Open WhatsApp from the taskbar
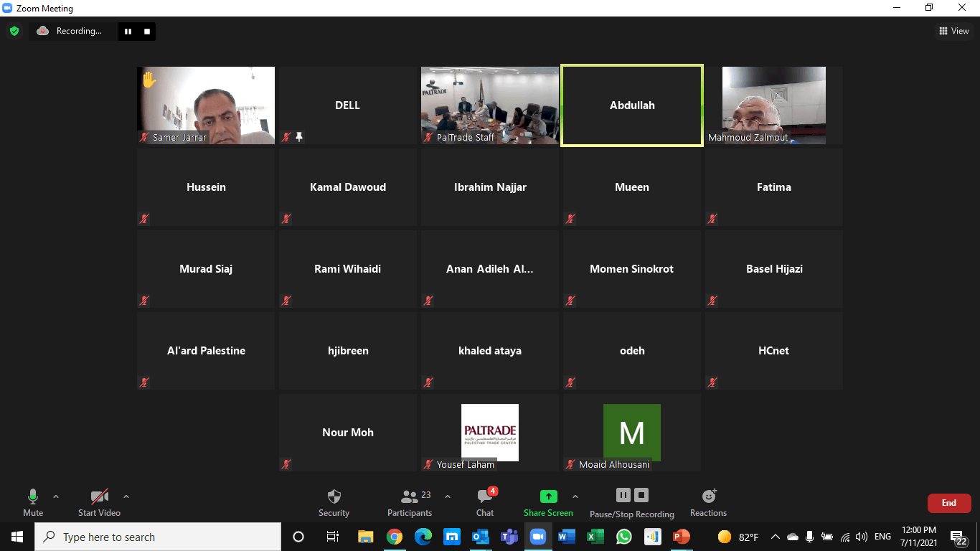This screenshot has height=551, width=980. 623,537
